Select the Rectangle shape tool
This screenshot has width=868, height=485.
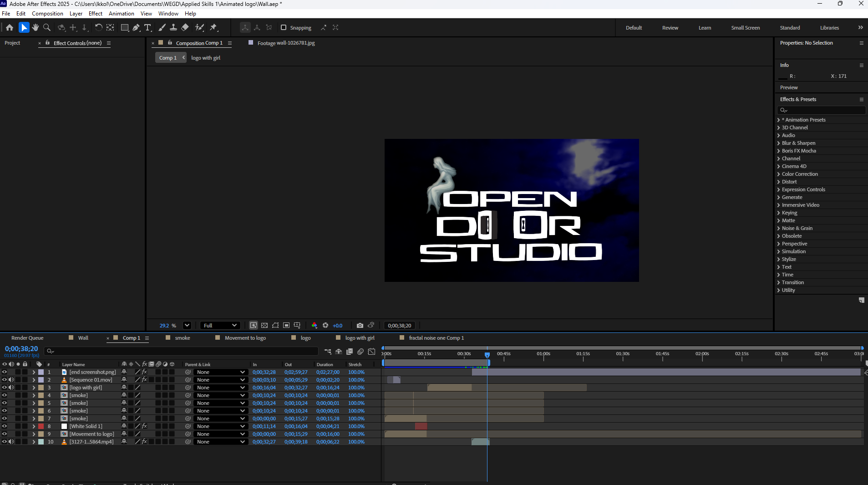(124, 27)
